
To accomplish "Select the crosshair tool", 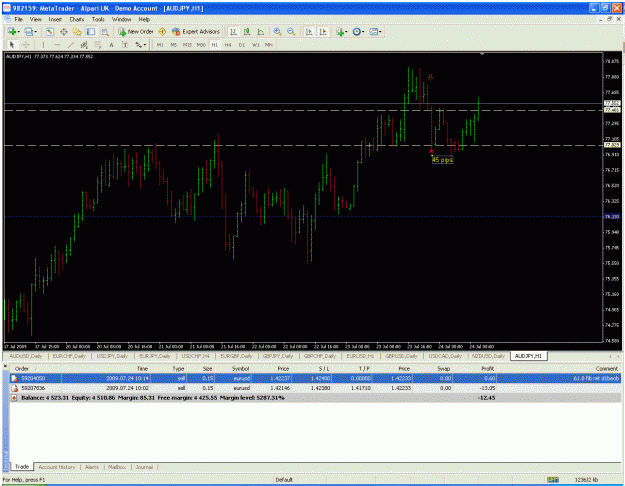I will click(26, 45).
